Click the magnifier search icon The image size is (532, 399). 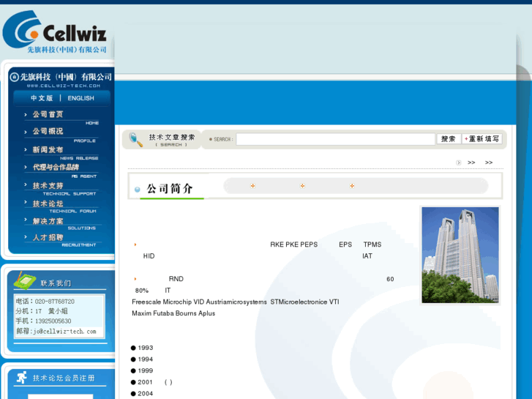135,140
